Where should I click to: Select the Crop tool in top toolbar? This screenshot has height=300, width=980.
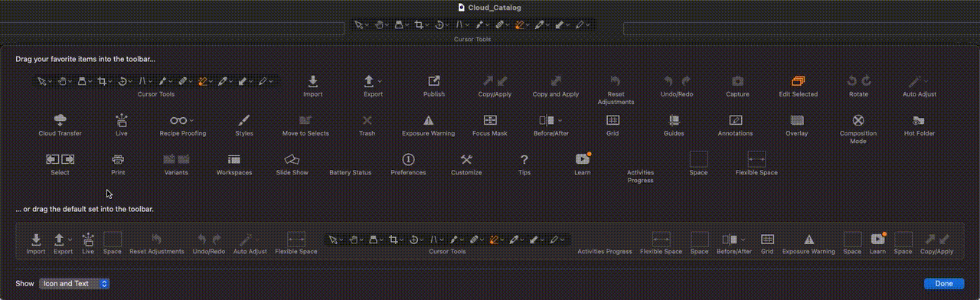[x=419, y=24]
